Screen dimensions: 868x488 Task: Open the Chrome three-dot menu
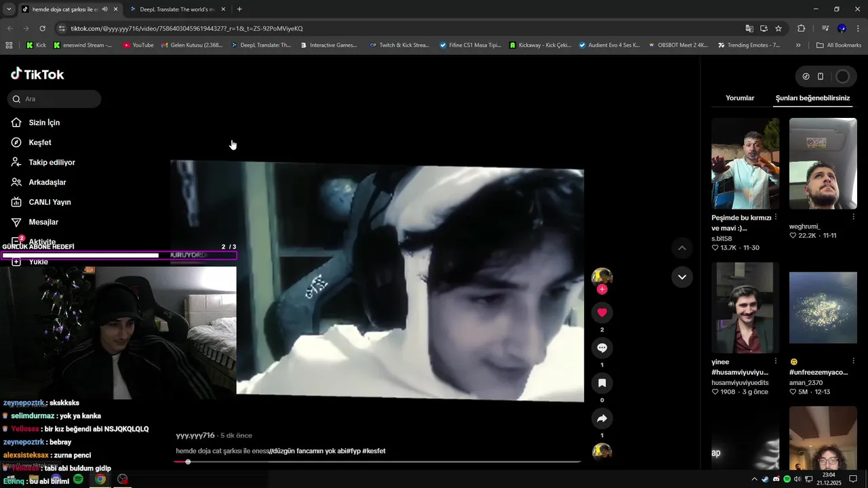tap(858, 28)
